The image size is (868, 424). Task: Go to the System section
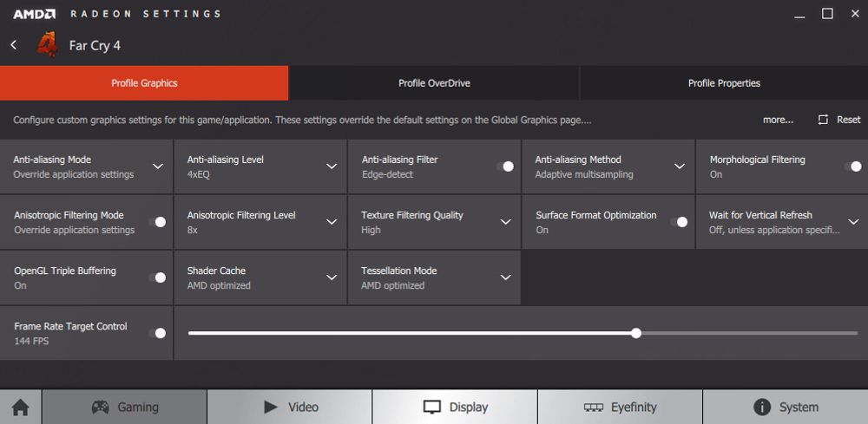pos(786,408)
